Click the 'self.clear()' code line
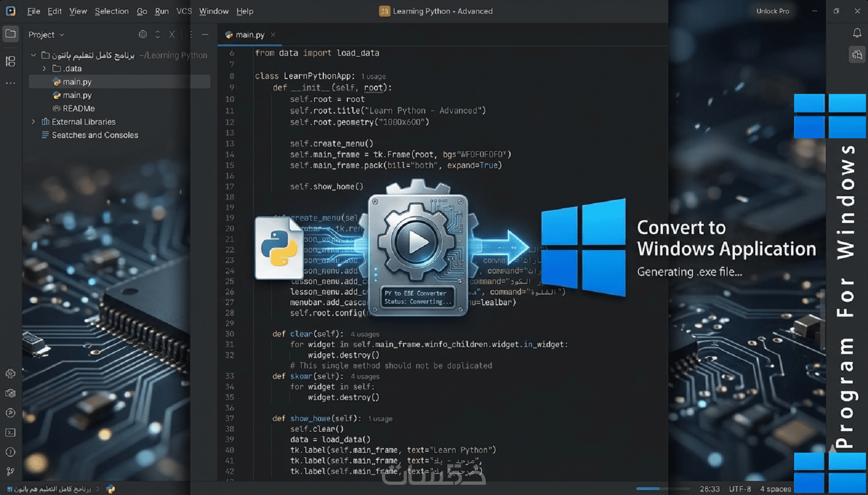Viewport: 868px width, 495px height. pos(317,429)
